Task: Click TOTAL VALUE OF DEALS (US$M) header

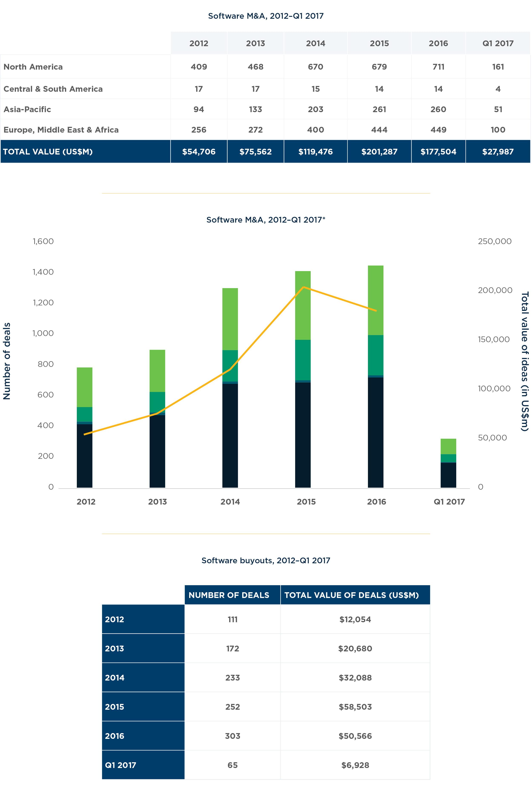Action: (x=352, y=595)
